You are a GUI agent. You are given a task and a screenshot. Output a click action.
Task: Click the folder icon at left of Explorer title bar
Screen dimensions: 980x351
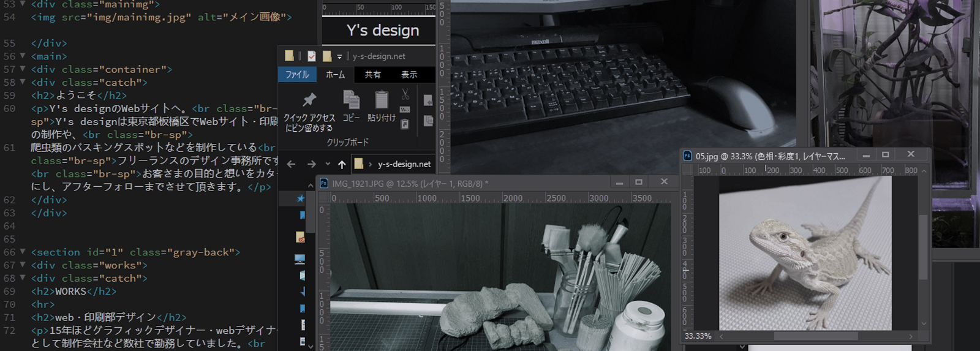coord(289,56)
